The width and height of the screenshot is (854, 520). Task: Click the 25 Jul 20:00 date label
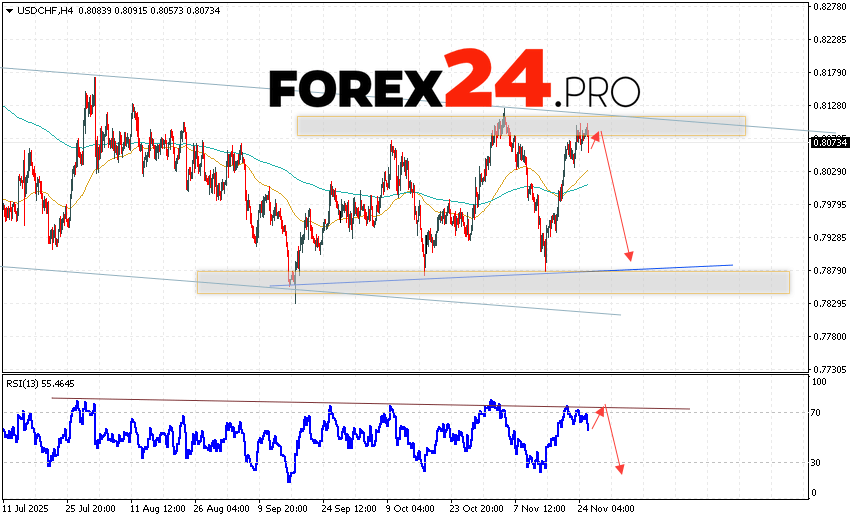click(x=91, y=506)
